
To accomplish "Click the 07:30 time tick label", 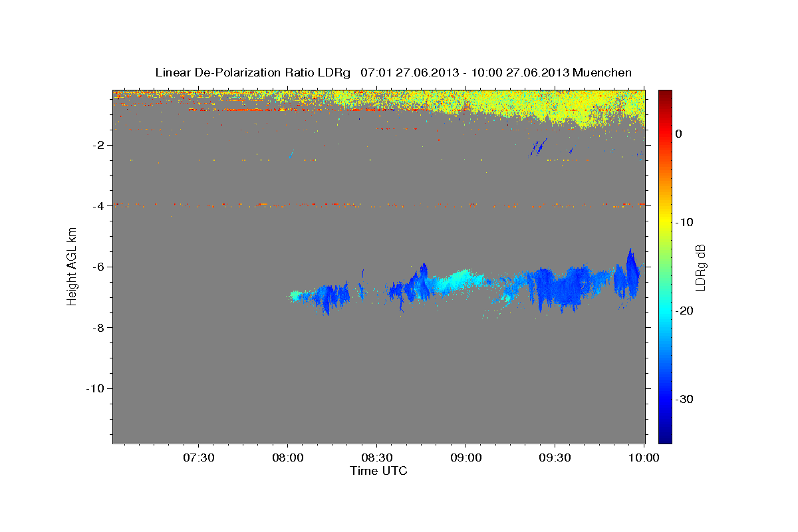I will 198,458.
